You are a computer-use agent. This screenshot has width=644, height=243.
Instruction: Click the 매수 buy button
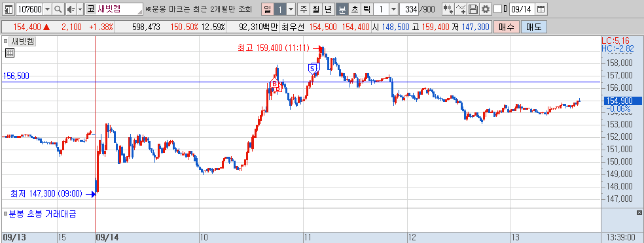pos(507,27)
